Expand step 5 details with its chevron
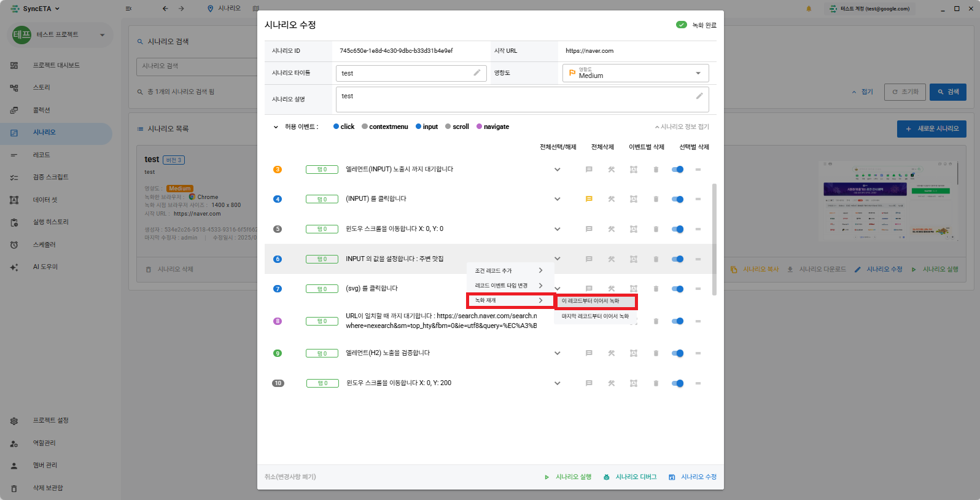980x500 pixels. [558, 229]
